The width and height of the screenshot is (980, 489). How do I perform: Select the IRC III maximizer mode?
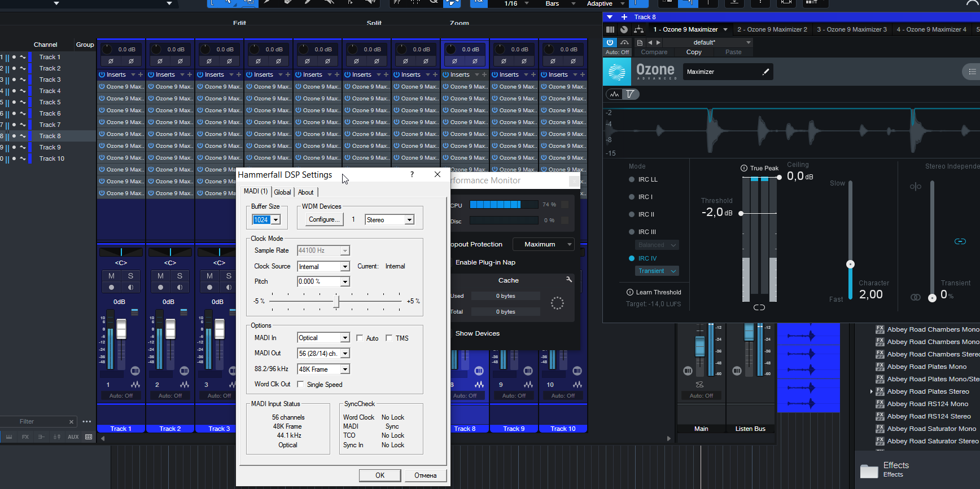632,232
